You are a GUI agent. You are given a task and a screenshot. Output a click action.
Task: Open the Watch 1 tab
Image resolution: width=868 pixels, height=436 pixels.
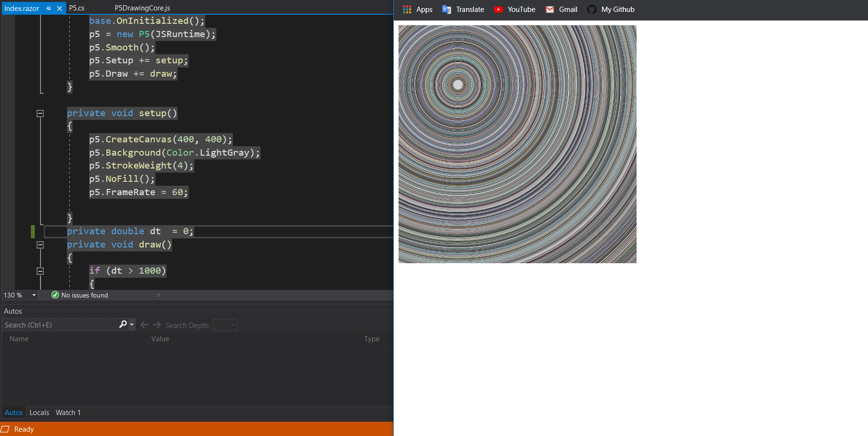tap(68, 412)
